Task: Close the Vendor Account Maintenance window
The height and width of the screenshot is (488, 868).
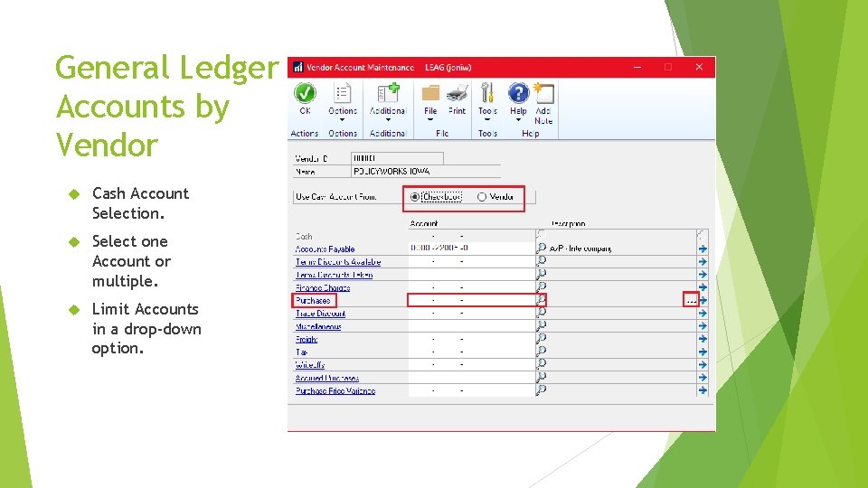Action: [x=699, y=67]
